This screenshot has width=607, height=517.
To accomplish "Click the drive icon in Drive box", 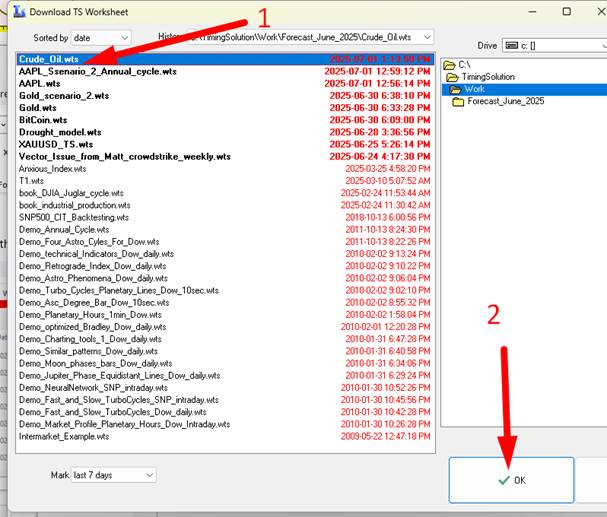I will coord(511,46).
